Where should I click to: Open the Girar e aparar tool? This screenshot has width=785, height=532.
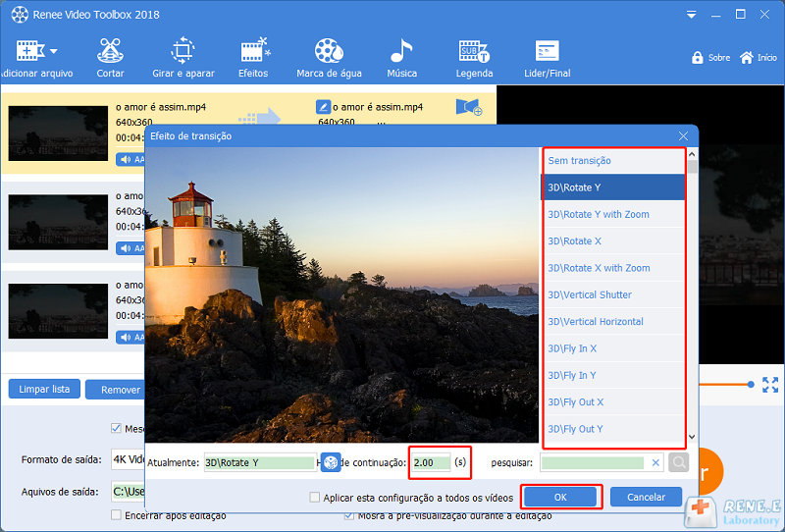[183, 59]
